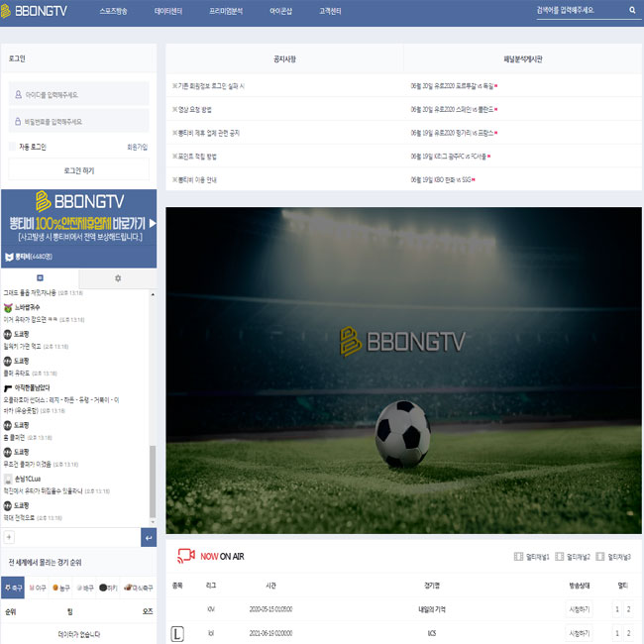Click the NOW ON AIR camera icon
The height and width of the screenshot is (644, 644).
[x=186, y=556]
